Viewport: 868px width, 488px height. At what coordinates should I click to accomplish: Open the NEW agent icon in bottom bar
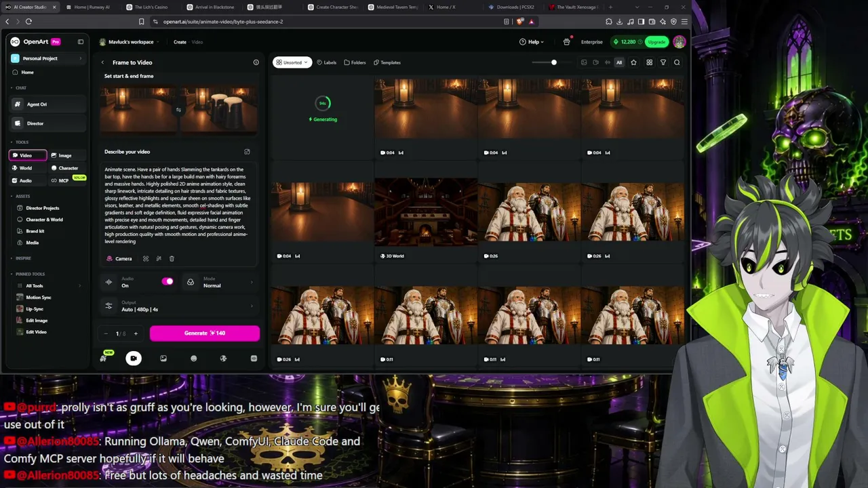pyautogui.click(x=104, y=358)
